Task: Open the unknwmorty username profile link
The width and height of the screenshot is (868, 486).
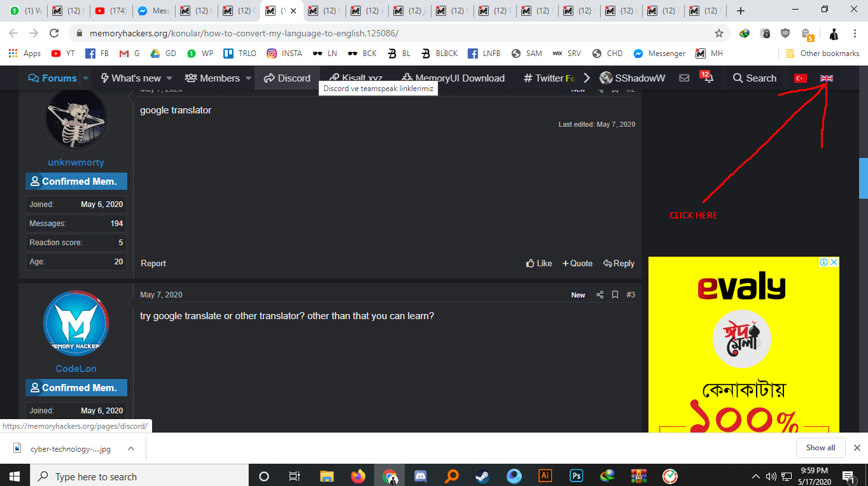Action: pyautogui.click(x=76, y=162)
